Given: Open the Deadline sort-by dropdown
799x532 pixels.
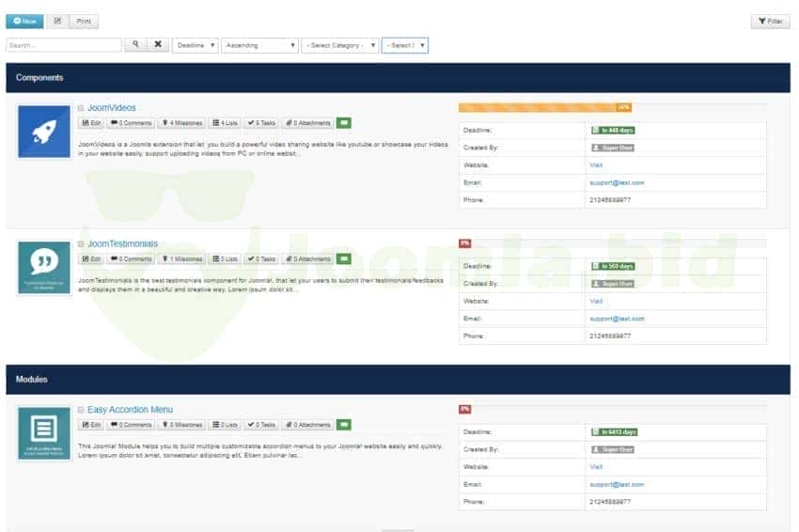Looking at the screenshot, I should (x=196, y=45).
